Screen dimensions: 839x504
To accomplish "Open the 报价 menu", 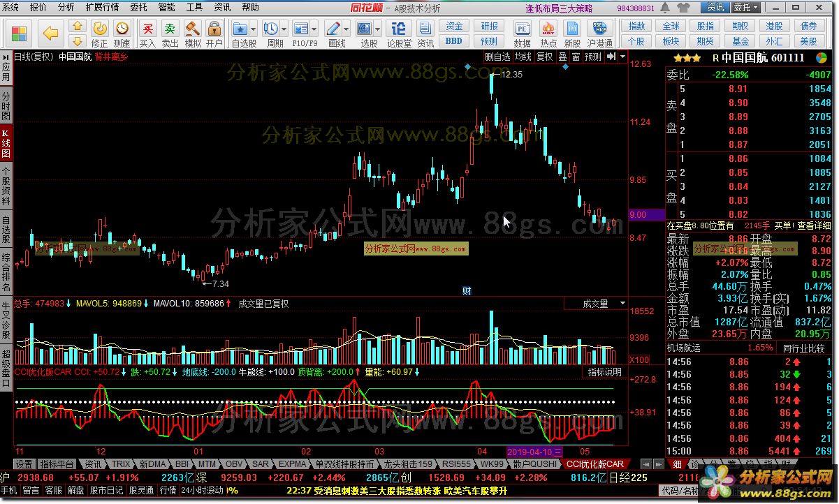I will (x=38, y=7).
